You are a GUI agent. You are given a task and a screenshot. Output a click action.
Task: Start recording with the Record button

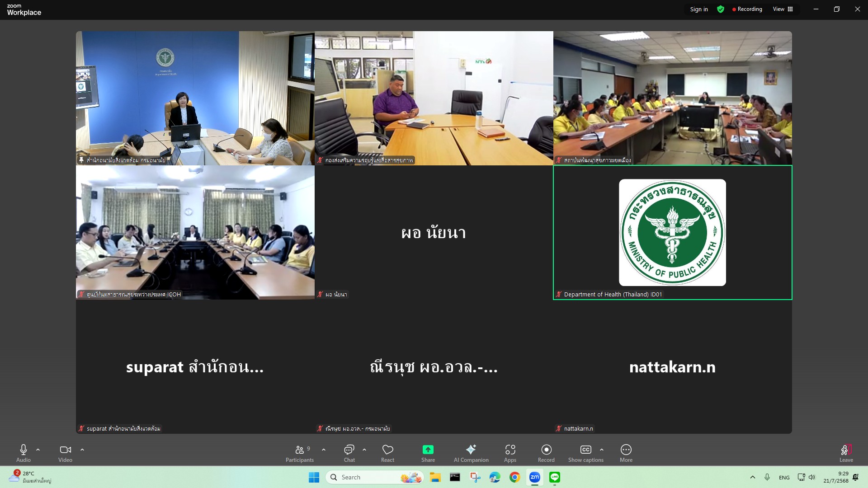546,453
